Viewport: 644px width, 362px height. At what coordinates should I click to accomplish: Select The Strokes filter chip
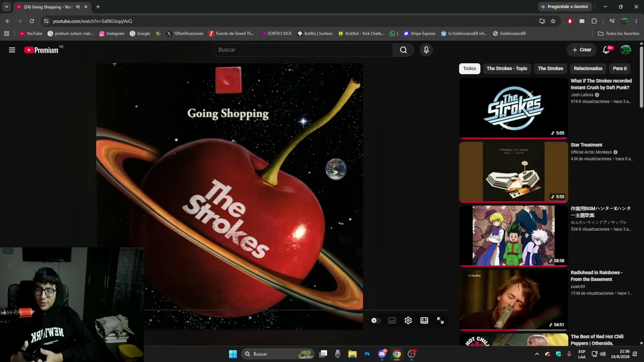550,68
